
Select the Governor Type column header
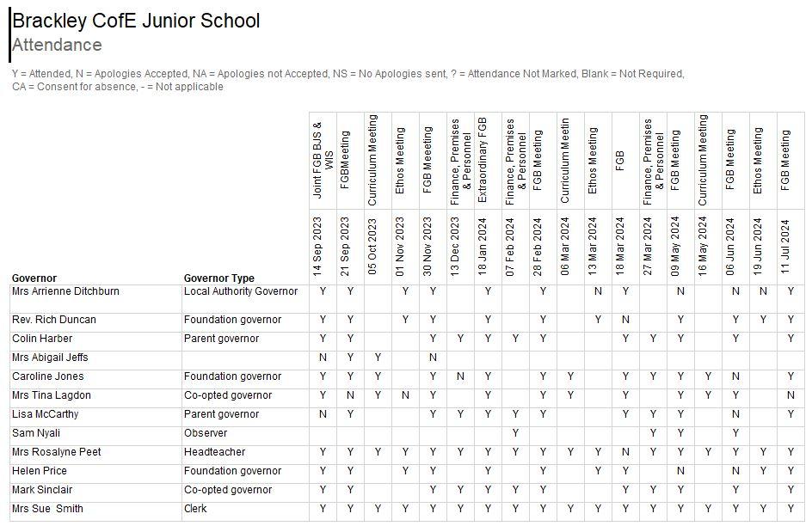(x=219, y=278)
